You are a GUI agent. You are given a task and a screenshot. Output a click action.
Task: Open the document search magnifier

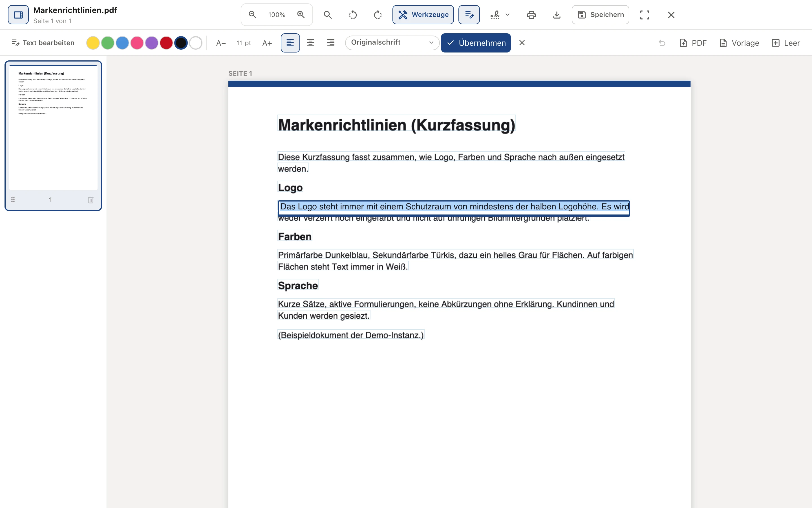(x=328, y=15)
